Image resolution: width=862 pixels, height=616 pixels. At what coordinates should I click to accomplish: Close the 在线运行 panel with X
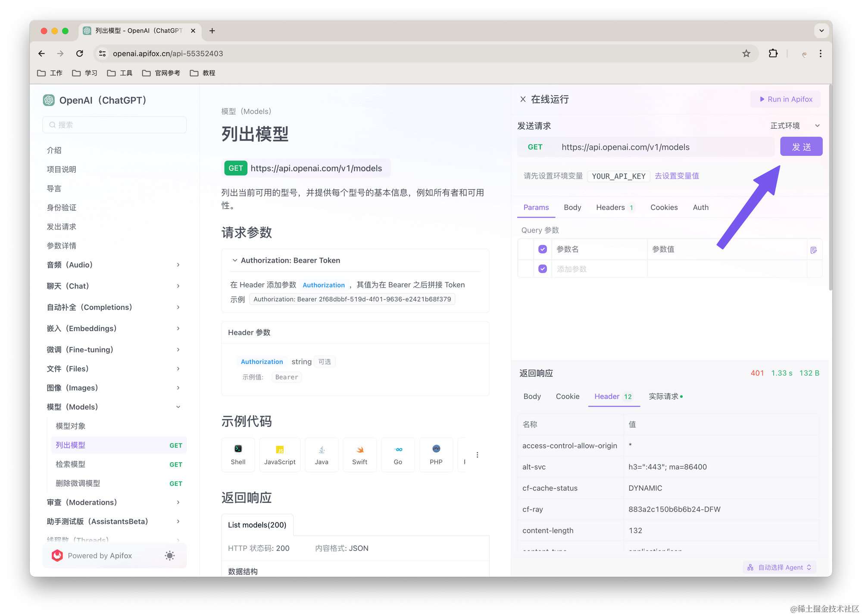point(523,100)
